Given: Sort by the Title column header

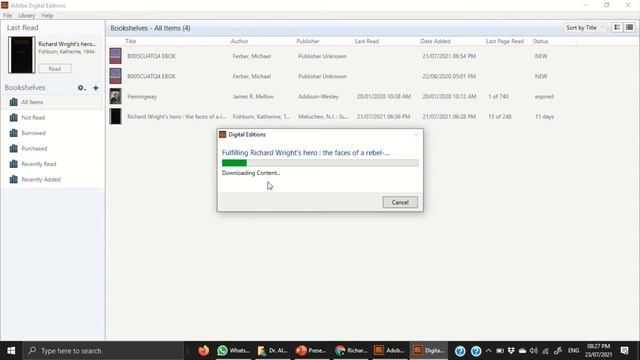Looking at the screenshot, I should tap(131, 41).
